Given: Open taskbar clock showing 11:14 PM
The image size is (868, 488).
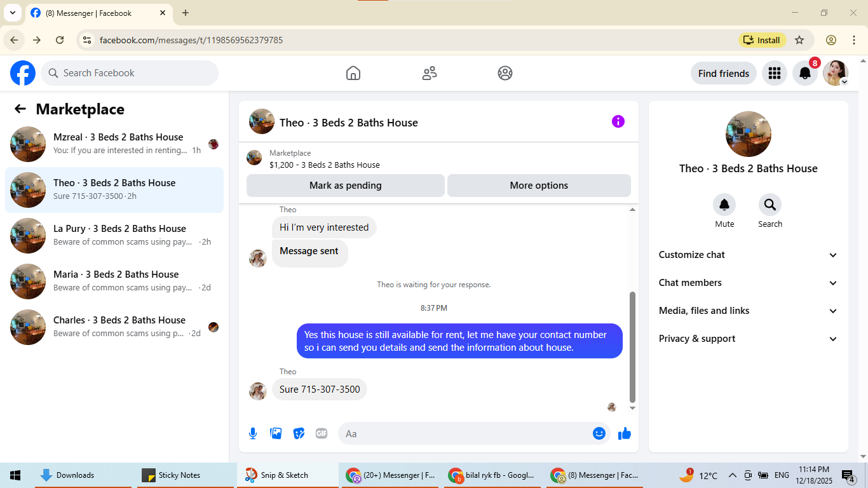Looking at the screenshot, I should point(814,475).
